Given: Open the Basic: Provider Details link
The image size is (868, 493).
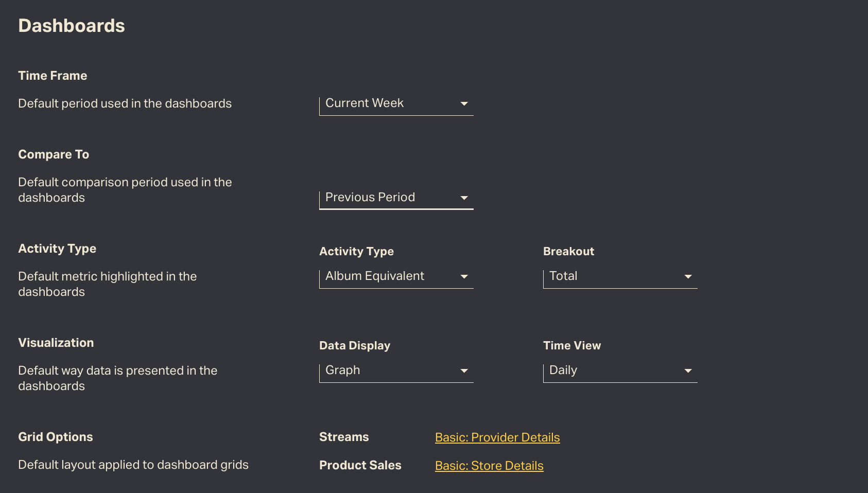Looking at the screenshot, I should [x=497, y=437].
